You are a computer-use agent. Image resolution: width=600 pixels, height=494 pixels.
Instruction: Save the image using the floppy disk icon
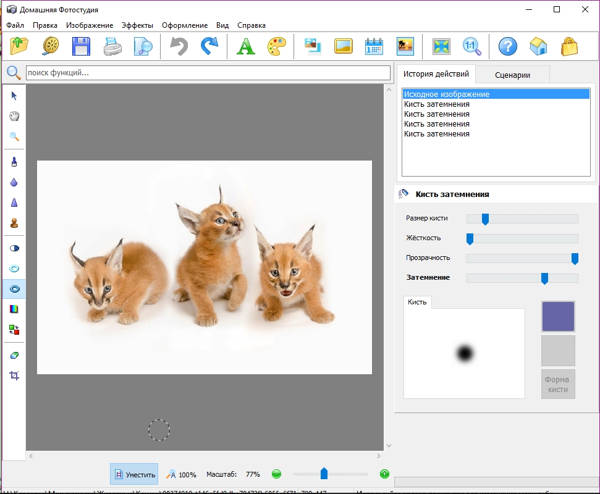(x=81, y=46)
